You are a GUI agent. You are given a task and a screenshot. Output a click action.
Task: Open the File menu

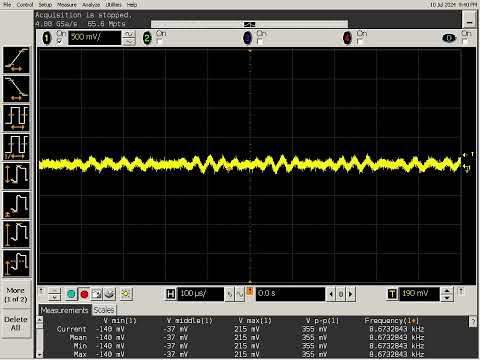(x=7, y=5)
